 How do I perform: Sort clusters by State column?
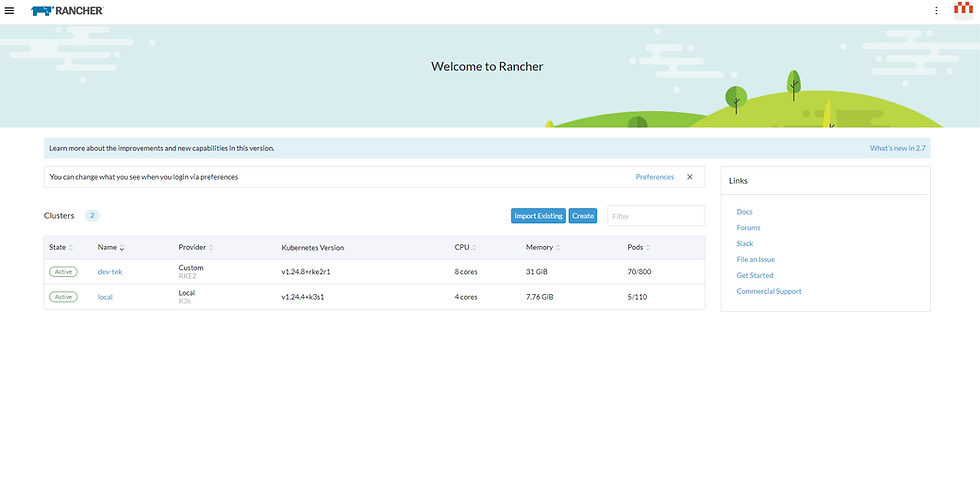pos(61,247)
